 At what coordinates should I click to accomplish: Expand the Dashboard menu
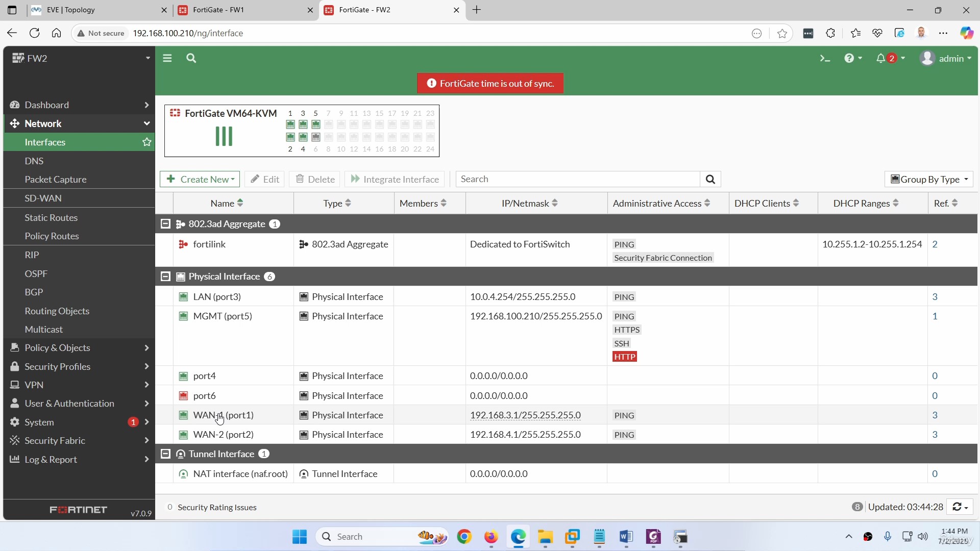click(x=79, y=105)
